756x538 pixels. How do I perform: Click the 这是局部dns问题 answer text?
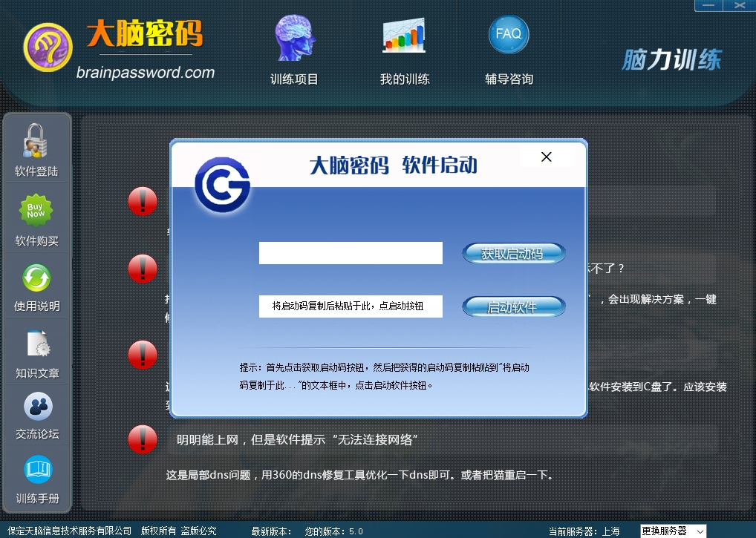point(359,475)
